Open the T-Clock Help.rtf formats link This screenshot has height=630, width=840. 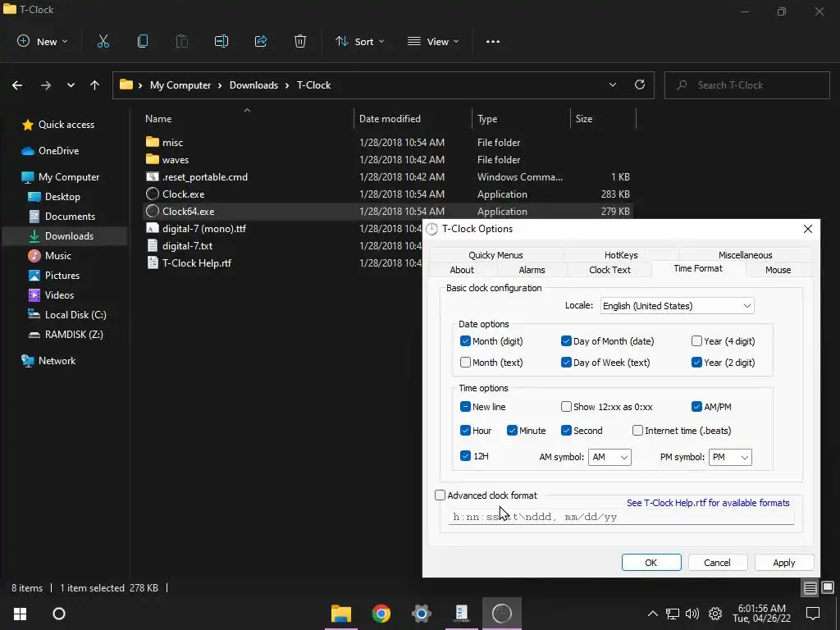708,503
